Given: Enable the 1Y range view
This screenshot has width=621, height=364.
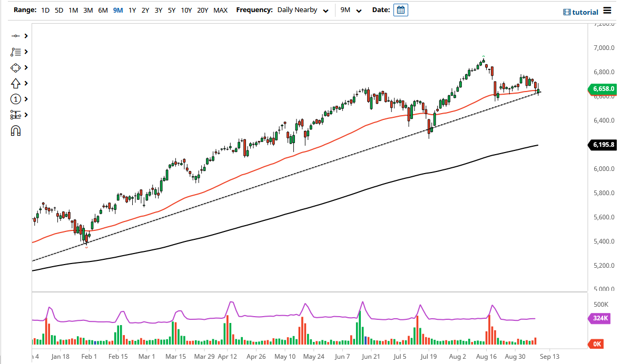Looking at the screenshot, I should [x=132, y=9].
